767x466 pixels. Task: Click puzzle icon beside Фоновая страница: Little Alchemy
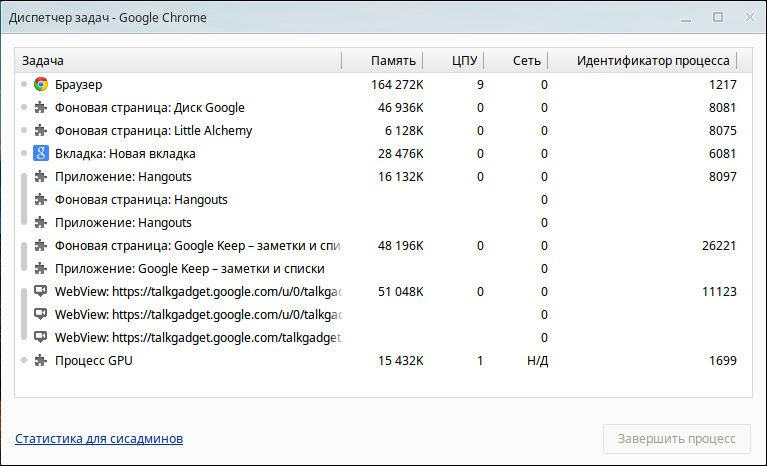(x=41, y=131)
